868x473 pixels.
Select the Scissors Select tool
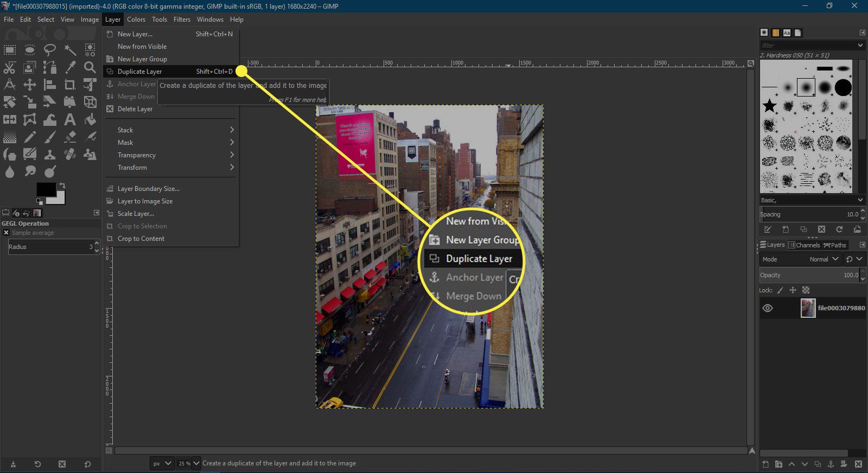10,68
